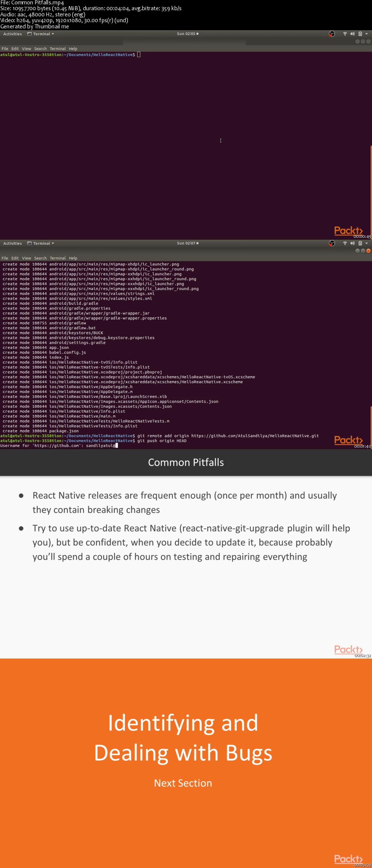Click the 'app.json' line

[x=36, y=348]
